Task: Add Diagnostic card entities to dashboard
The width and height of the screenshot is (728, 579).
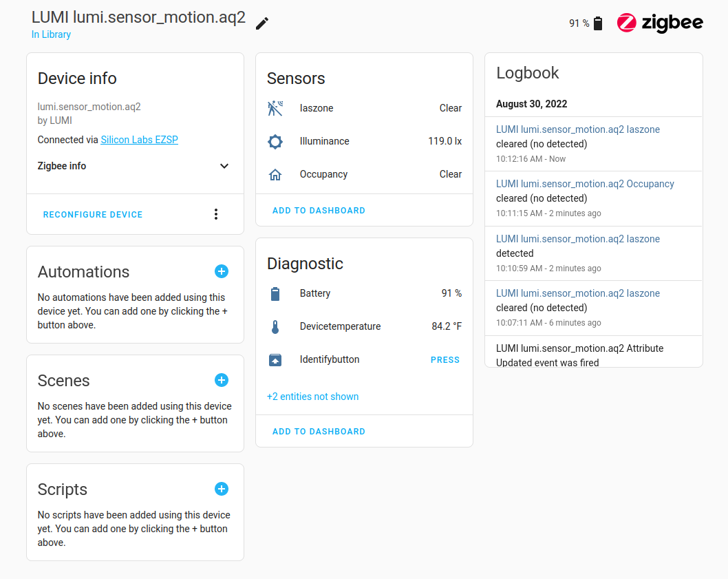Action: [319, 432]
